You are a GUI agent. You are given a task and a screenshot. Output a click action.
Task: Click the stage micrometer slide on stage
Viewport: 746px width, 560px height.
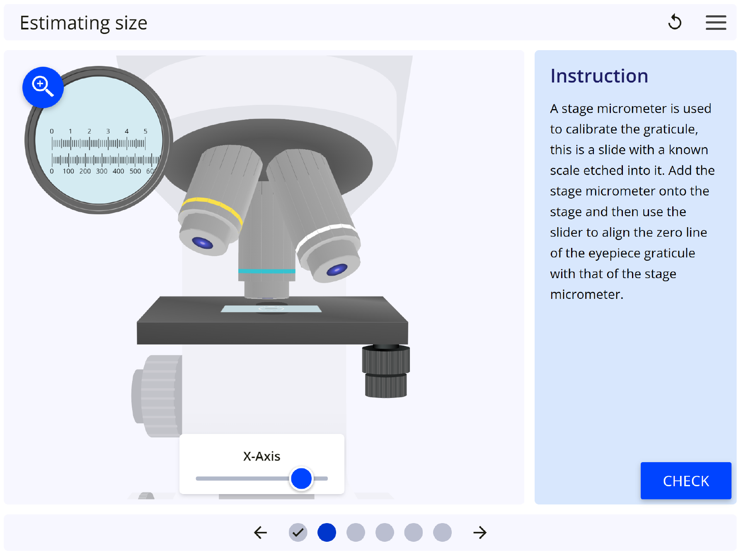tap(271, 309)
